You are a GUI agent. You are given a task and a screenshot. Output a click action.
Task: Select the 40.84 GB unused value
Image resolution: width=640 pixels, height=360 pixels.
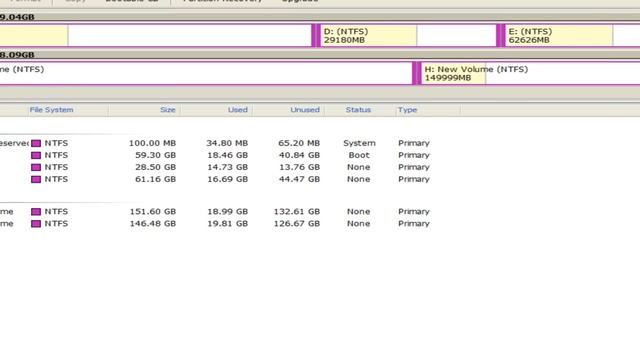pos(299,155)
